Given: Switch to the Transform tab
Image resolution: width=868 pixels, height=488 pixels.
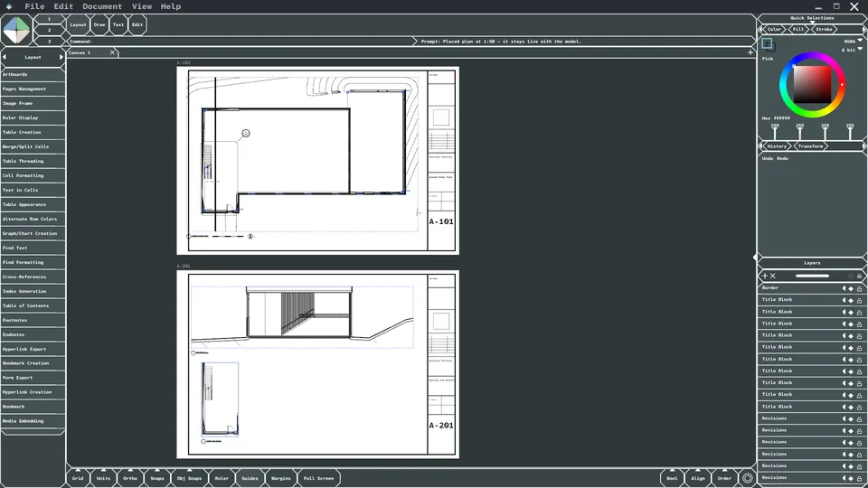Looking at the screenshot, I should tap(810, 146).
